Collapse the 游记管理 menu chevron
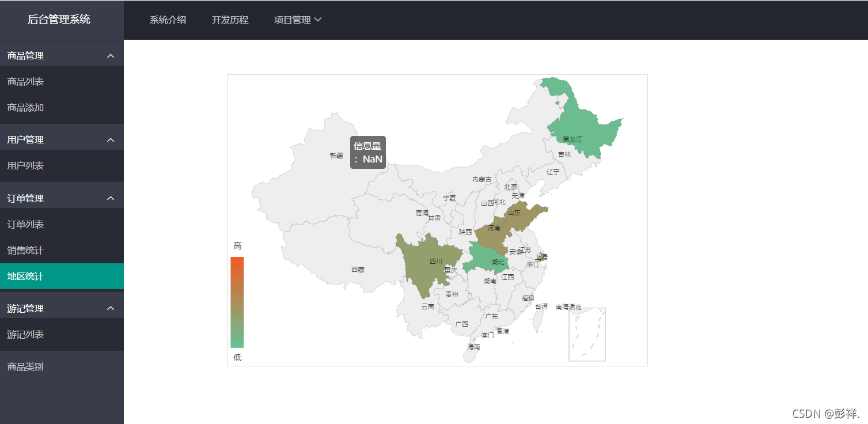Viewport: 868px width, 424px height. 111,309
